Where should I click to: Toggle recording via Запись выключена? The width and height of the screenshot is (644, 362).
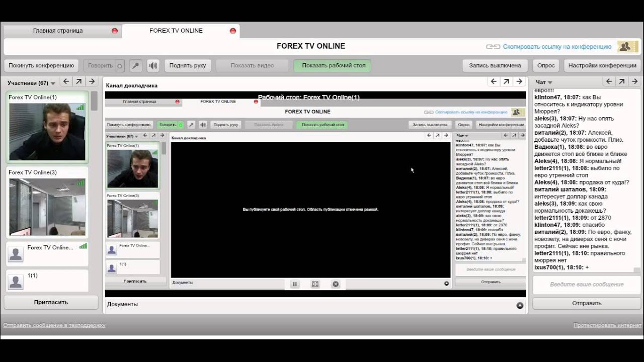tap(495, 65)
